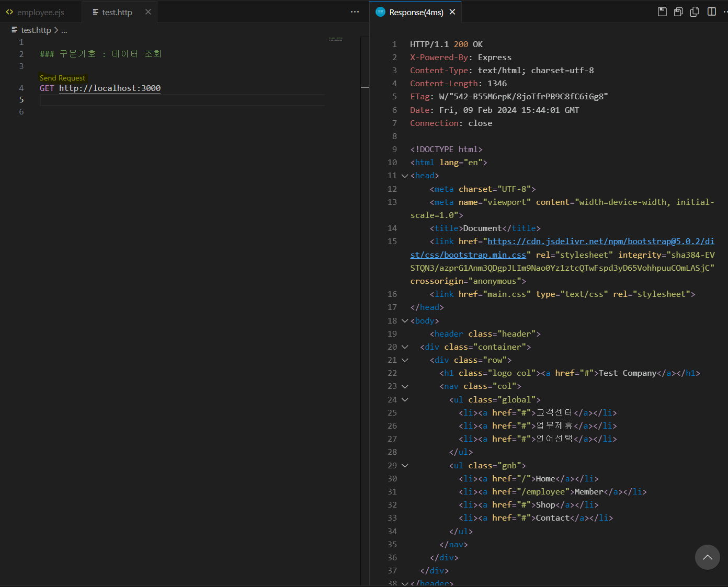Switch to the employee.ejs tab

40,12
